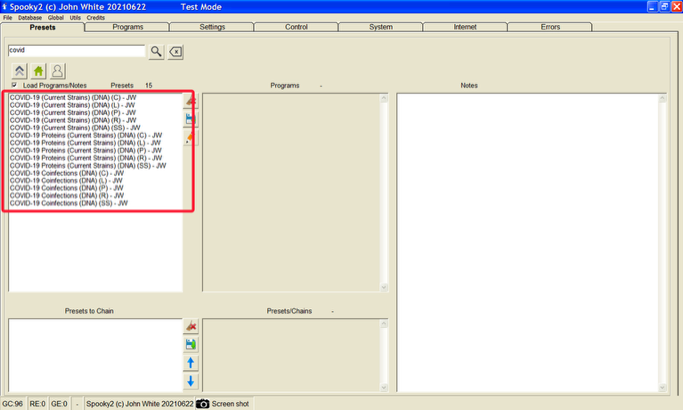
Task: Move chain preset down with blue arrow
Action: pos(191,381)
